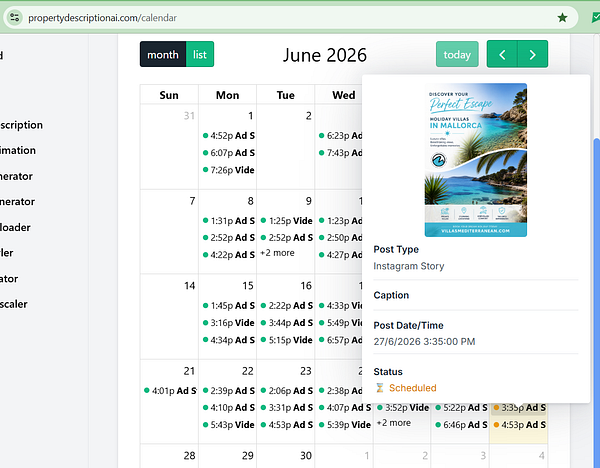Select the June 29 day number
The width and height of the screenshot is (600, 468).
point(247,456)
